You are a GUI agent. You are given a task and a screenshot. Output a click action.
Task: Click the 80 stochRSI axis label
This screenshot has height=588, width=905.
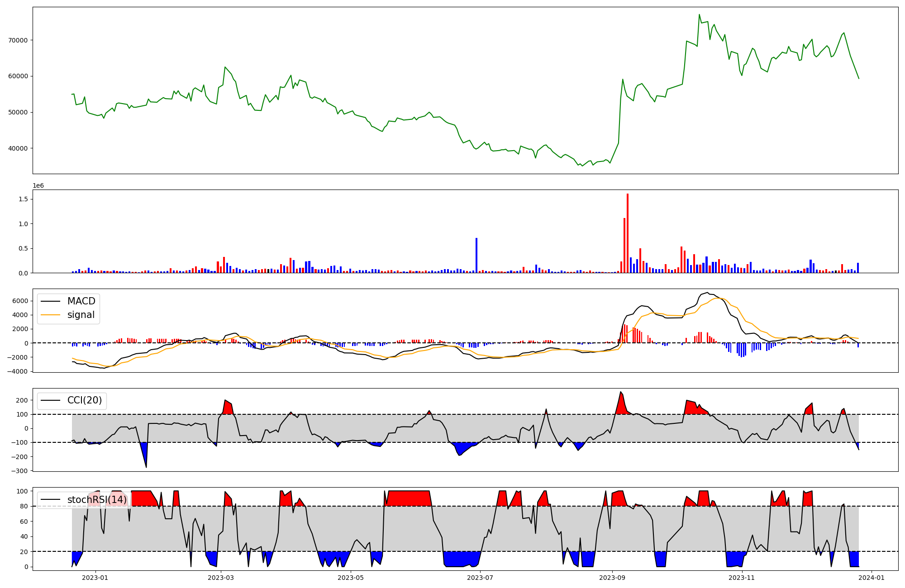[24, 507]
